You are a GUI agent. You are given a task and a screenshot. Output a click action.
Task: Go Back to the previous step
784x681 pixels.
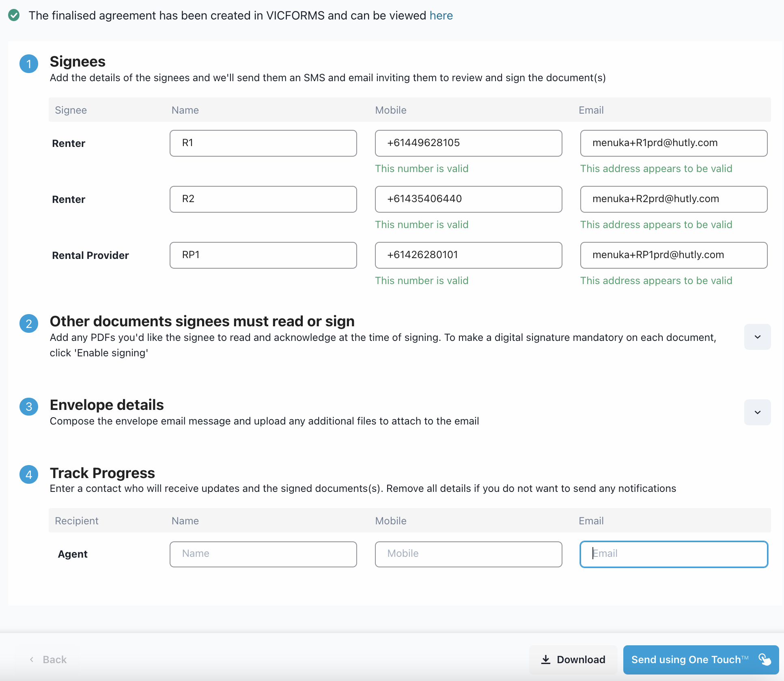tap(48, 659)
